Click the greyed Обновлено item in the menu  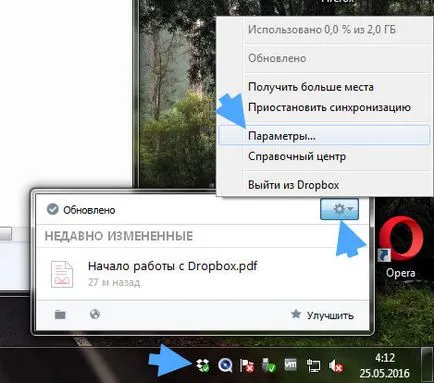(277, 58)
